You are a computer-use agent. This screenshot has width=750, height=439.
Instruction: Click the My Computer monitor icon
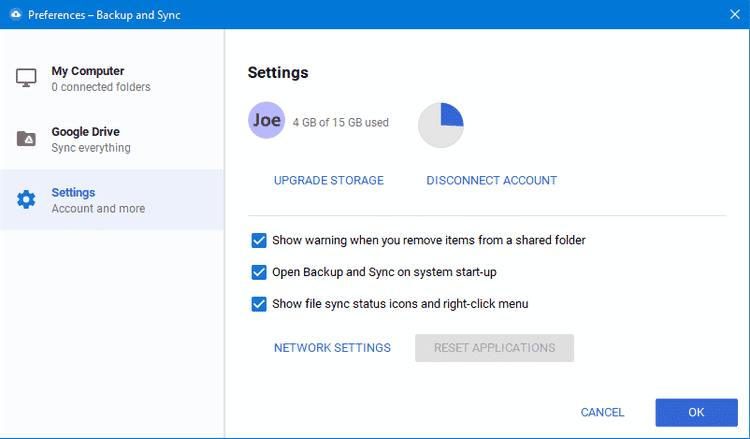point(26,78)
